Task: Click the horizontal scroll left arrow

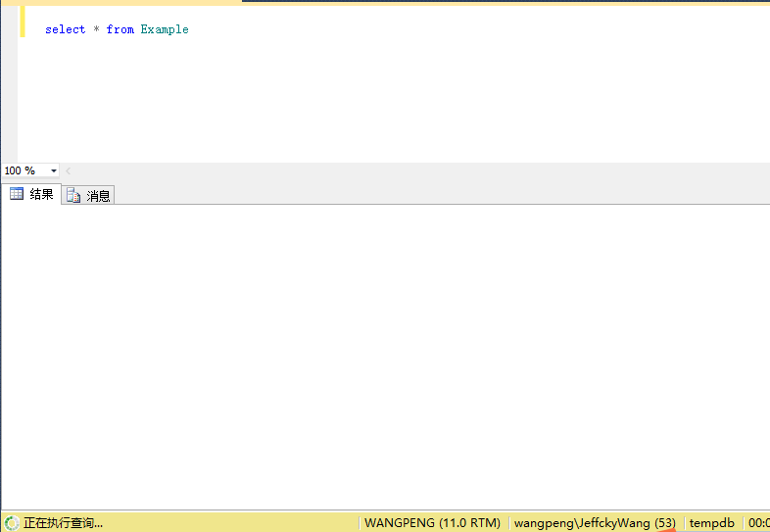Action: click(69, 170)
